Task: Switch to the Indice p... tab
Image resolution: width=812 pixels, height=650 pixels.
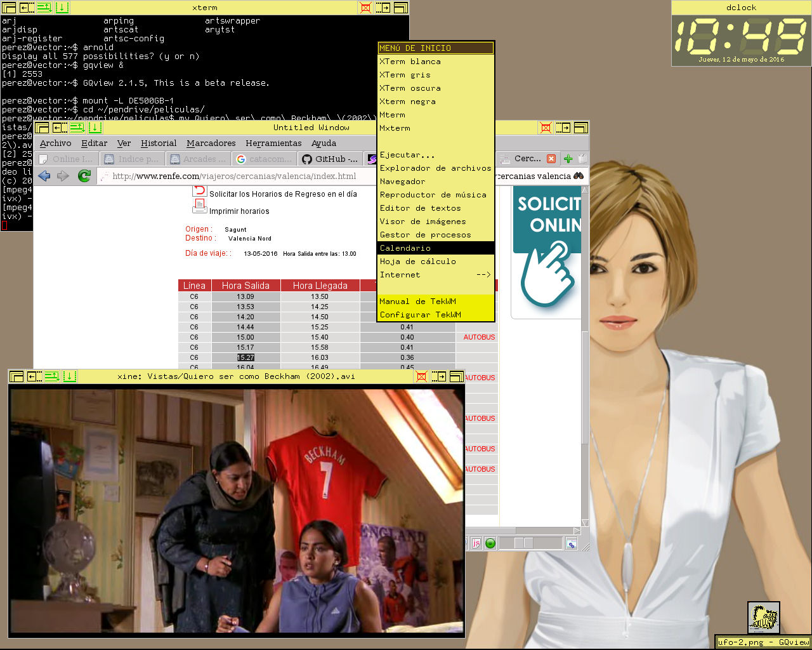Action: [132, 159]
